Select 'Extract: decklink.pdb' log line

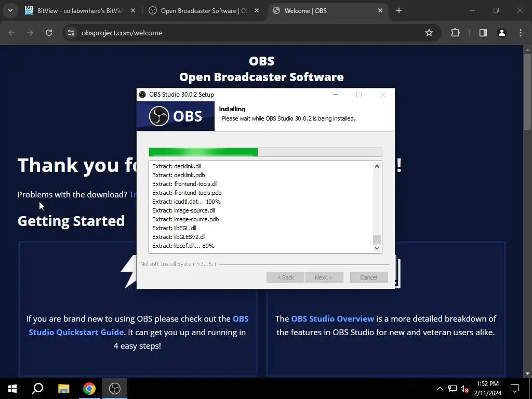click(179, 175)
